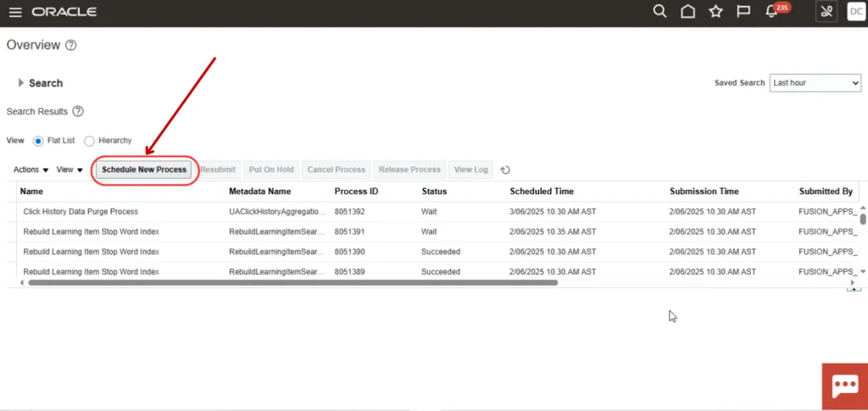Open help icon beside Search Results
Viewport: 868px width, 411px height.
pyautogui.click(x=78, y=111)
